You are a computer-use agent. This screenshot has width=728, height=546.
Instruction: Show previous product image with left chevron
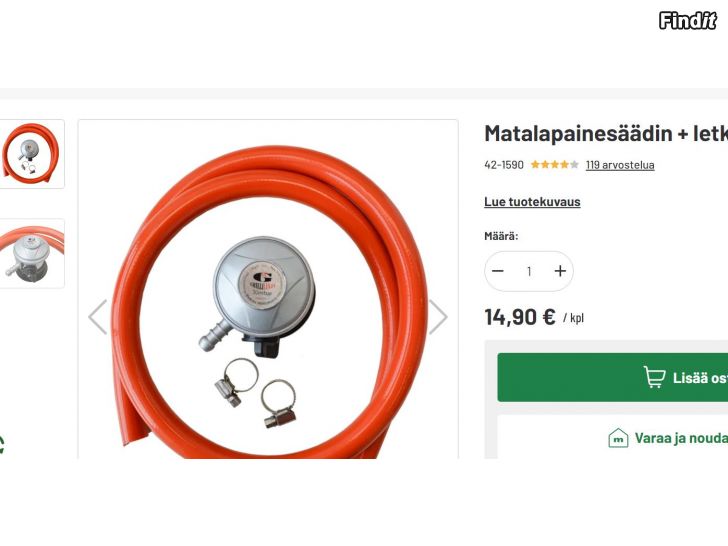coord(98,317)
